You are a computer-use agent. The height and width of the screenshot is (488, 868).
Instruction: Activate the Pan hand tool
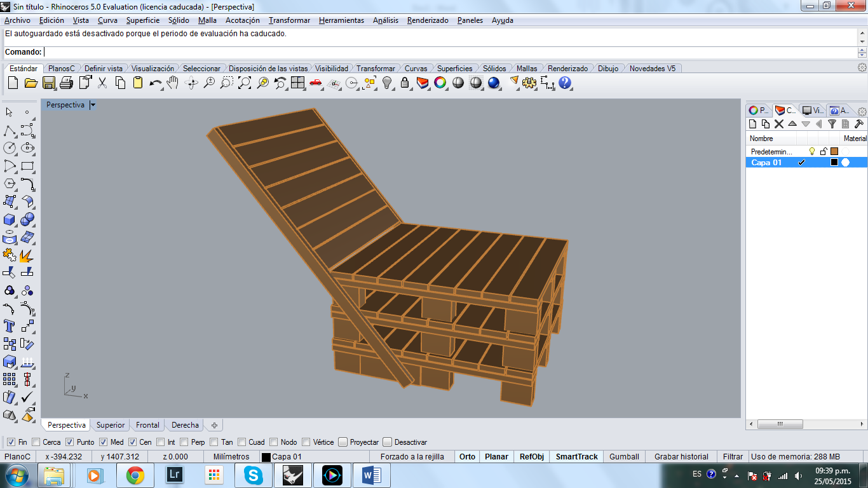pos(173,83)
